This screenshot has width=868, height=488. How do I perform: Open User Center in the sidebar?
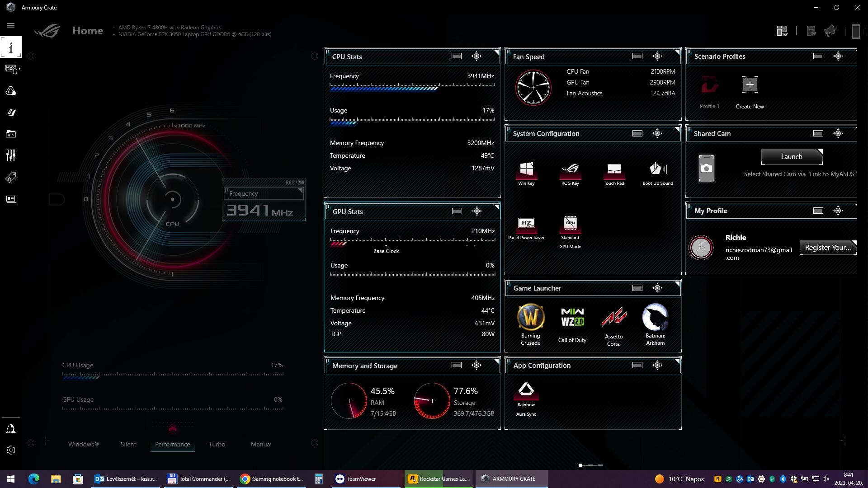pyautogui.click(x=11, y=428)
